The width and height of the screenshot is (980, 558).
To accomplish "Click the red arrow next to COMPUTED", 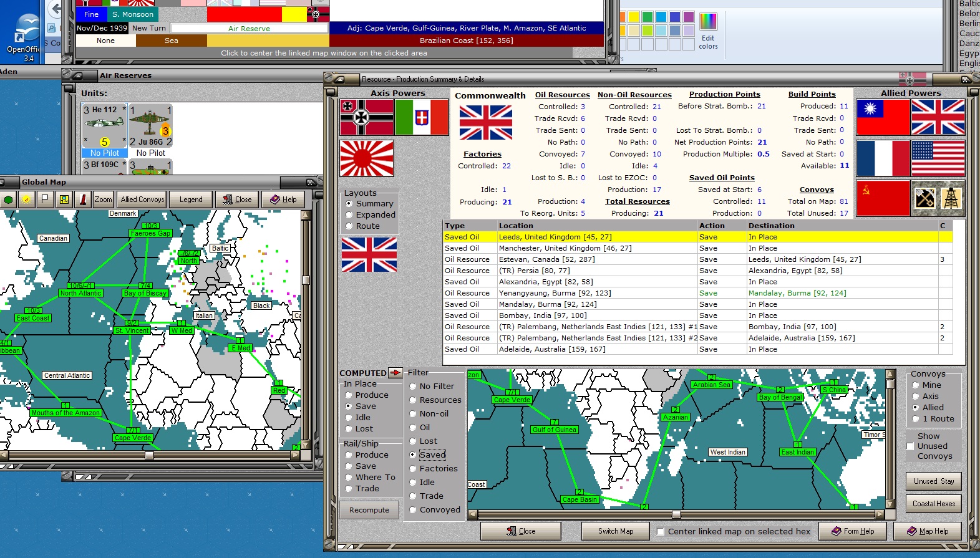I will 395,373.
